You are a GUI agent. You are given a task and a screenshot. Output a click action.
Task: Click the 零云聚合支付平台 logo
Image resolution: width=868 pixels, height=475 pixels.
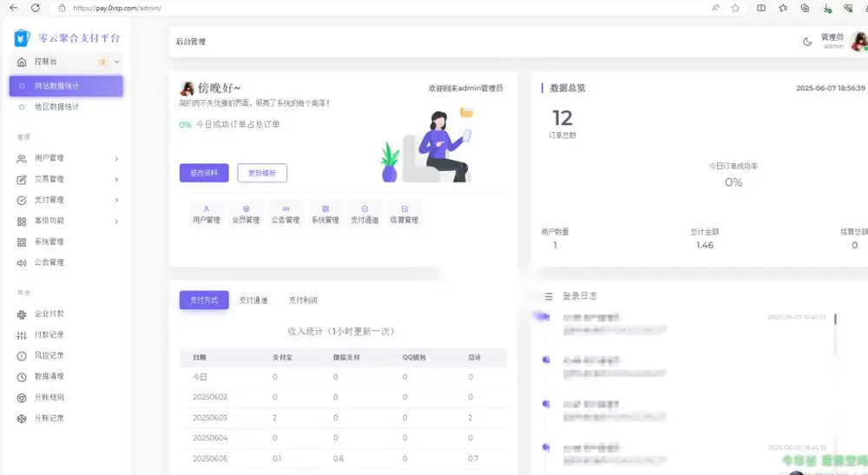(67, 37)
